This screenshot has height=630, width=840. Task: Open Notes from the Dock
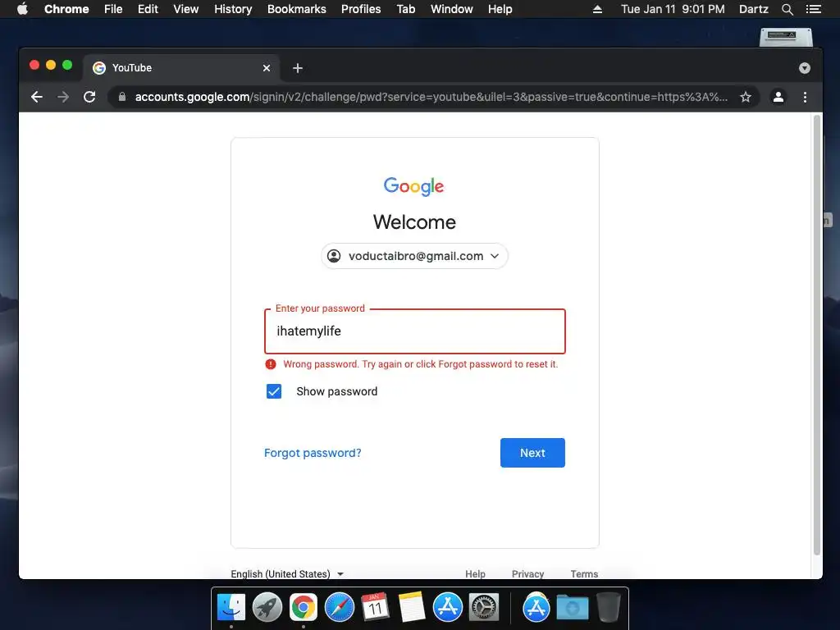(x=412, y=607)
